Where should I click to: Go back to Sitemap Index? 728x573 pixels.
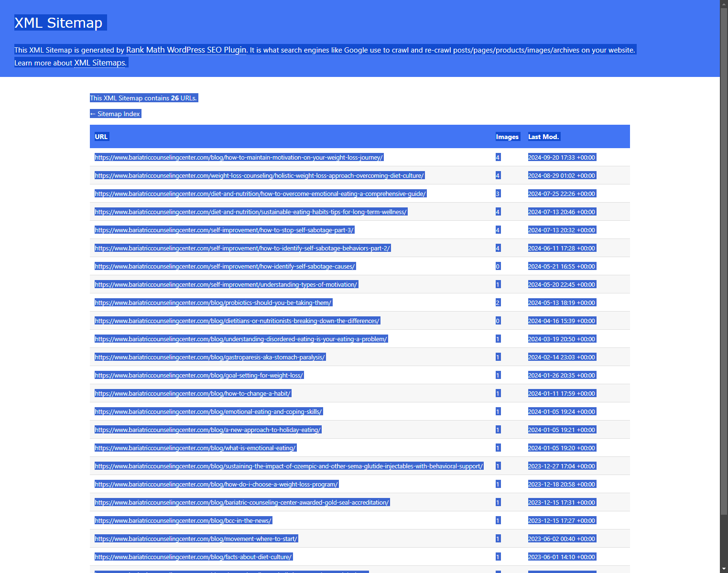115,114
